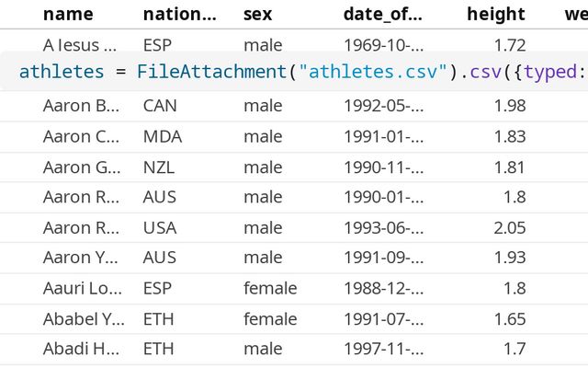Select the 1988-12 date of birth cell
The width and height of the screenshot is (588, 368).
(383, 289)
